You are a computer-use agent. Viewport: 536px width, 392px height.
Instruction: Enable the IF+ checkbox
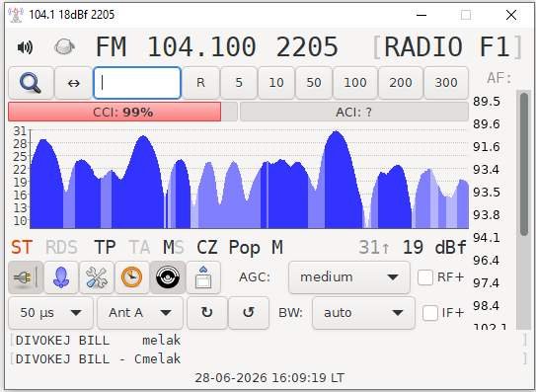click(430, 313)
